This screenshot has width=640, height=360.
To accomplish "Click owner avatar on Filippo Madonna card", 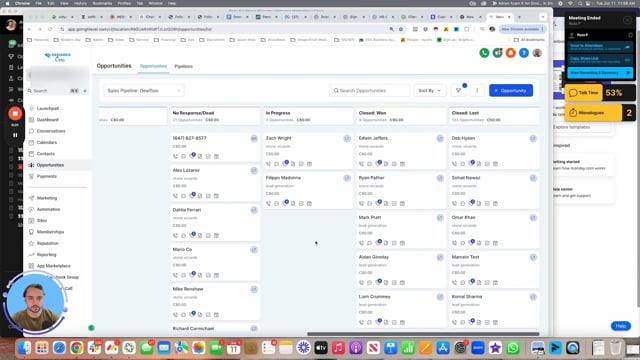I will pyautogui.click(x=347, y=178).
